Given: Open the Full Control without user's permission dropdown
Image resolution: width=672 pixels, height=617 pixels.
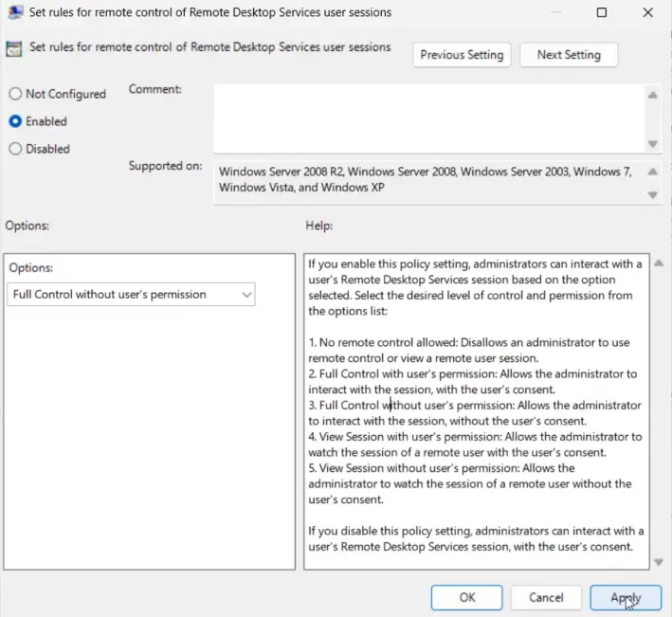Looking at the screenshot, I should coord(132,295).
